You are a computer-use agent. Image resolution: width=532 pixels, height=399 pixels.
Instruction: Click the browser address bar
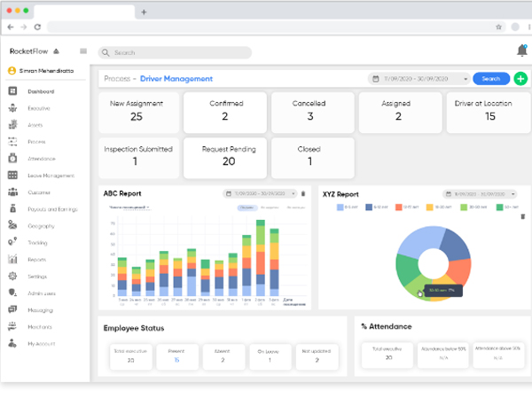click(x=277, y=27)
